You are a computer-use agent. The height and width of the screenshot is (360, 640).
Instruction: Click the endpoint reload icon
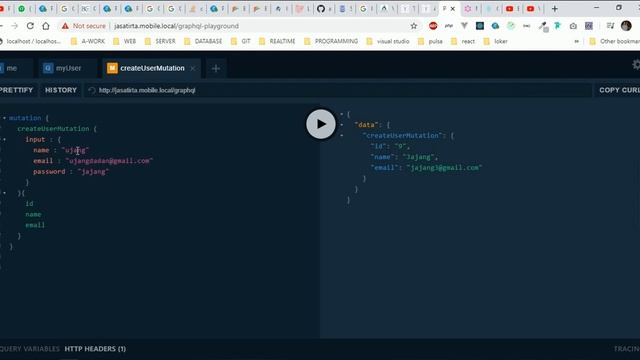(92, 90)
